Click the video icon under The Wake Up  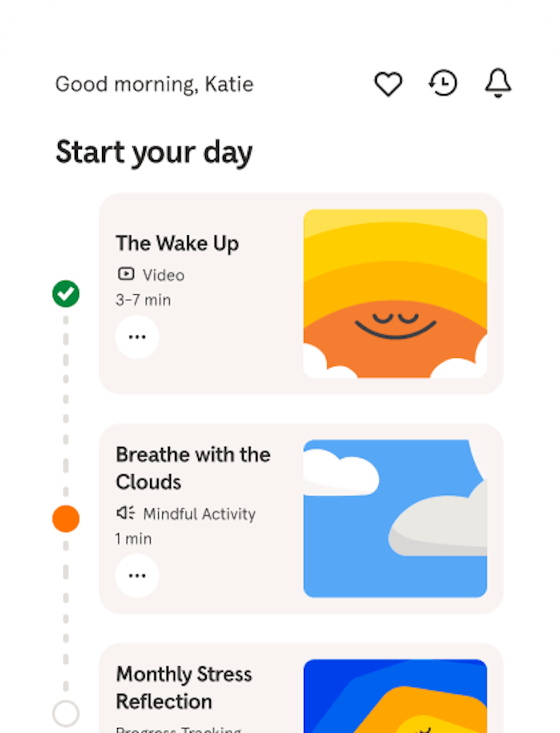coord(126,274)
